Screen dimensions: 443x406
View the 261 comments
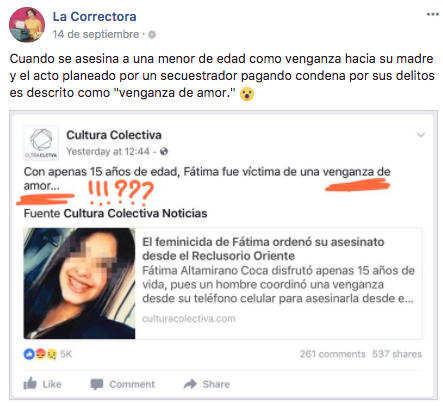click(332, 354)
